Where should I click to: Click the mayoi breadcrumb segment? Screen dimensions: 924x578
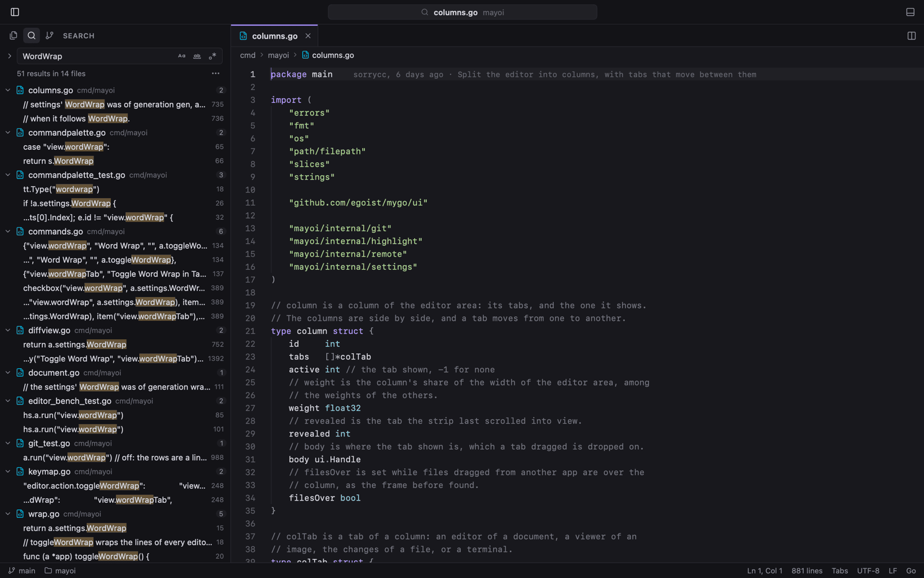pyautogui.click(x=278, y=55)
